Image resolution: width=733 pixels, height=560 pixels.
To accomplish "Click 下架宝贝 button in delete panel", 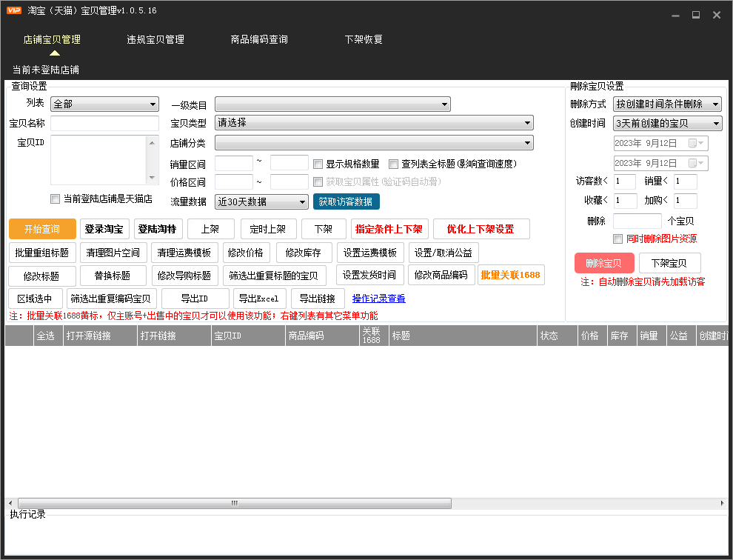I will click(x=670, y=263).
